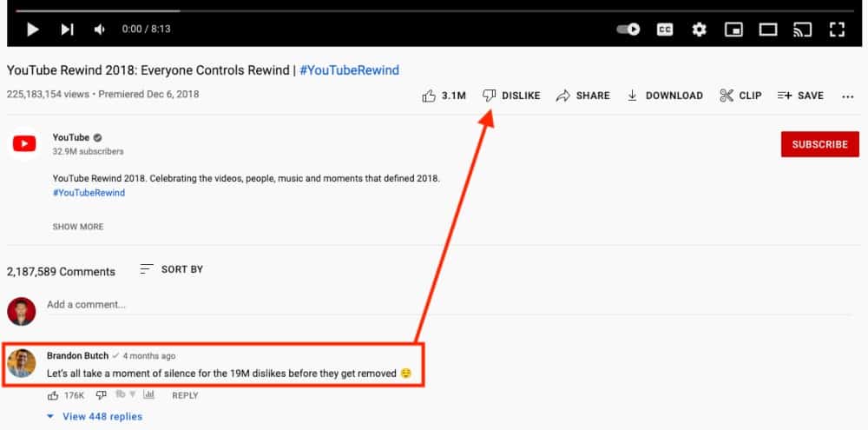Click the Dislike button
The image size is (868, 430).
click(x=511, y=96)
